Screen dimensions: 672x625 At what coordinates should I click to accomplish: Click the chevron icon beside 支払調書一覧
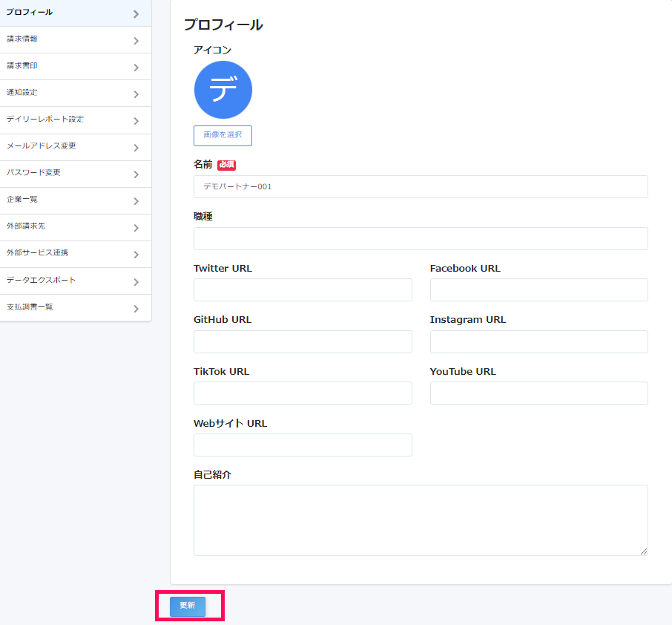[136, 309]
